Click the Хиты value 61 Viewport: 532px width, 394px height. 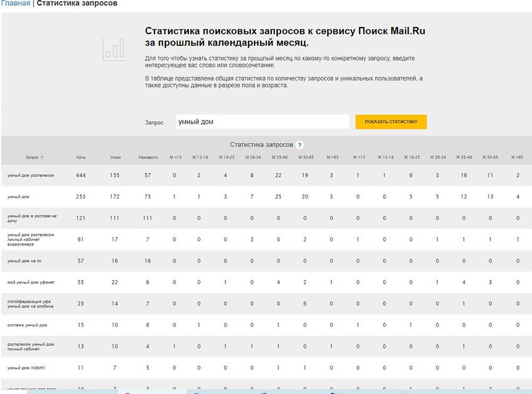(81, 240)
